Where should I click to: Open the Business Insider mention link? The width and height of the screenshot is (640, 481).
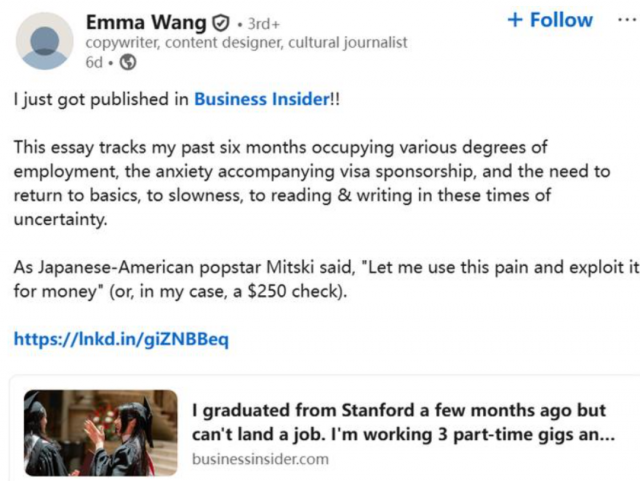(261, 99)
